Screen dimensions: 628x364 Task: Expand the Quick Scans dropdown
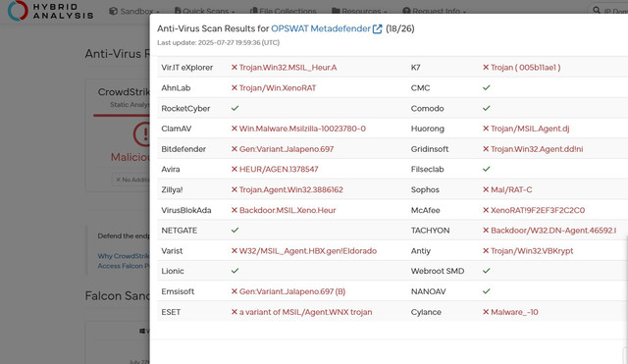coord(205,11)
